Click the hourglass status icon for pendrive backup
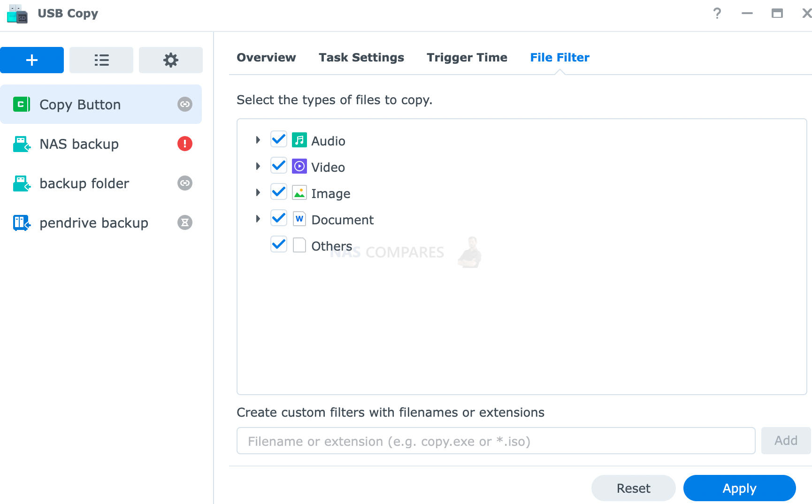Image resolution: width=812 pixels, height=504 pixels. click(185, 222)
